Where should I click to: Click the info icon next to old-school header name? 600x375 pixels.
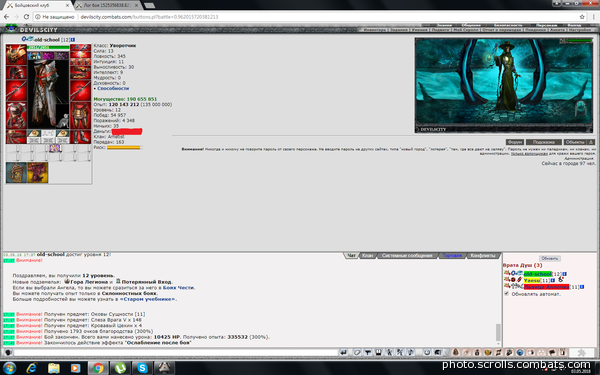tap(73, 39)
